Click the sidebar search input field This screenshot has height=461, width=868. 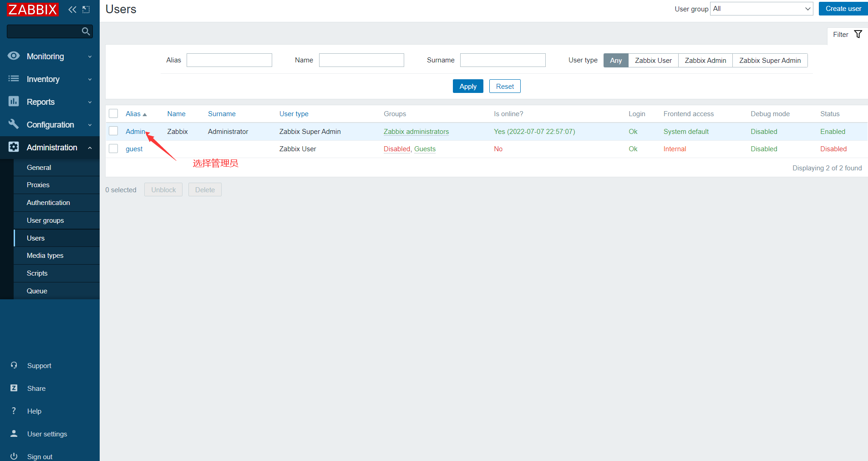pos(50,31)
